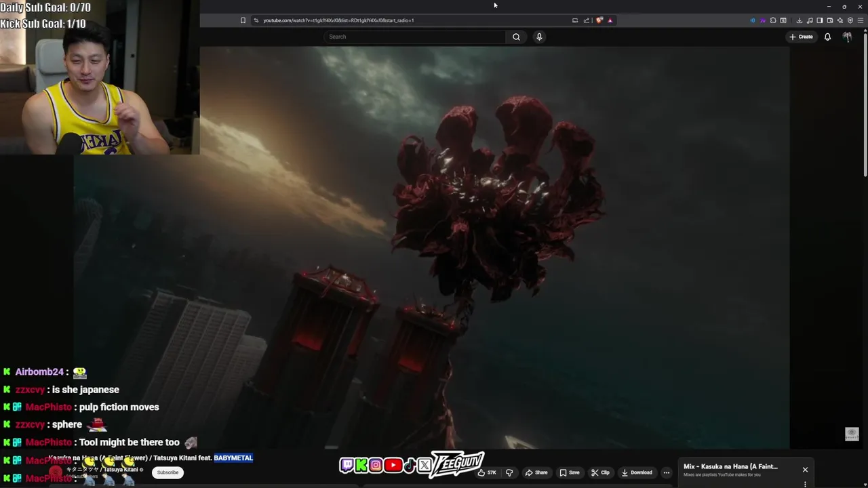Open Mix – Kasuka na Hana playlist title
This screenshot has height=488, width=868.
730,466
